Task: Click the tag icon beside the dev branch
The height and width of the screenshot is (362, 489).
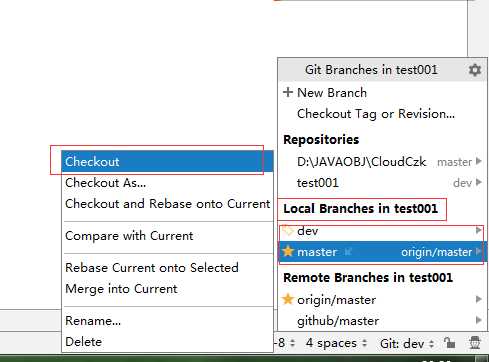Action: click(x=287, y=230)
